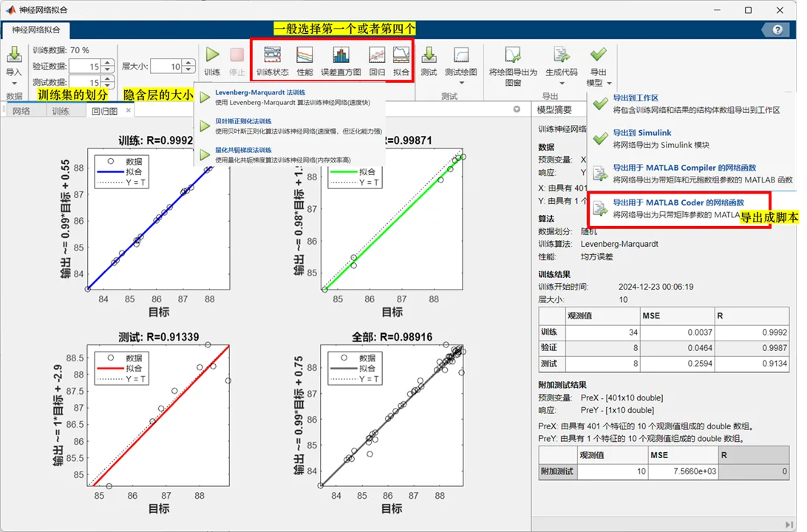Switch to the 网络 document tab
This screenshot has width=807, height=532.
pos(21,111)
